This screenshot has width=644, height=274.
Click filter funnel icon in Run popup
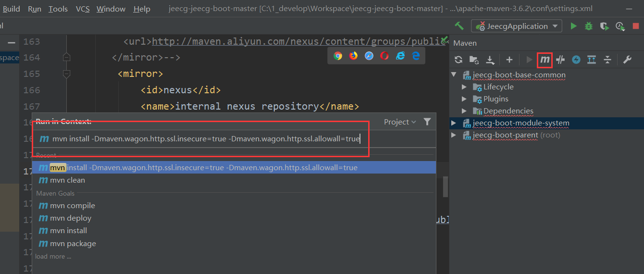point(427,122)
